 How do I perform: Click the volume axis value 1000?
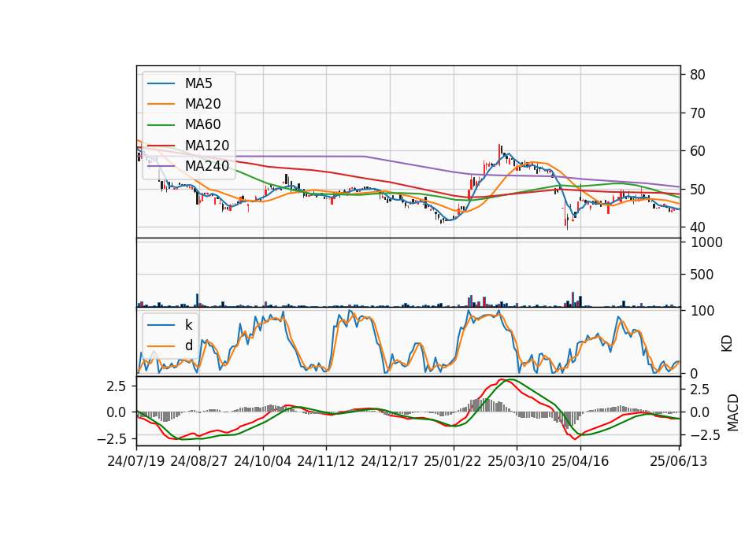click(707, 242)
